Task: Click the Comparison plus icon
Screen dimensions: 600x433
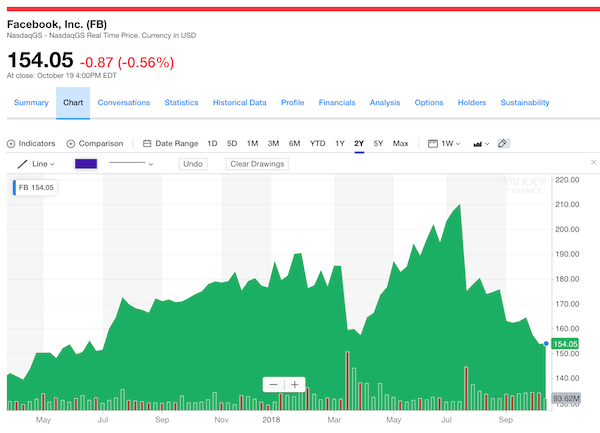Action: 70,144
